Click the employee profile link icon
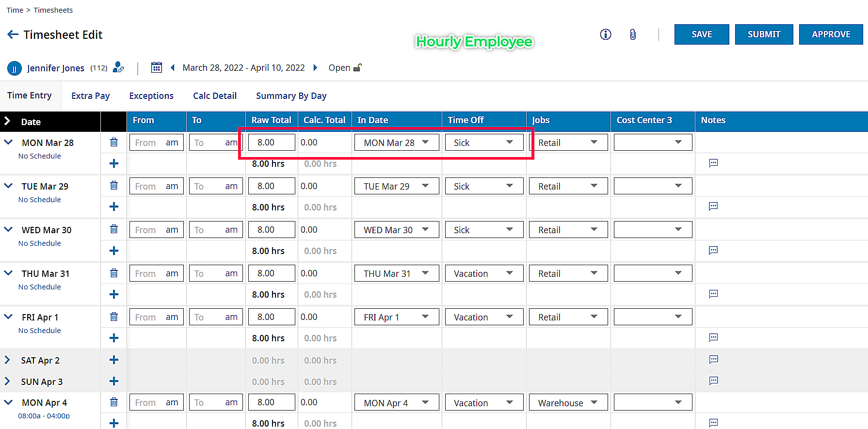The height and width of the screenshot is (429, 868). click(118, 67)
